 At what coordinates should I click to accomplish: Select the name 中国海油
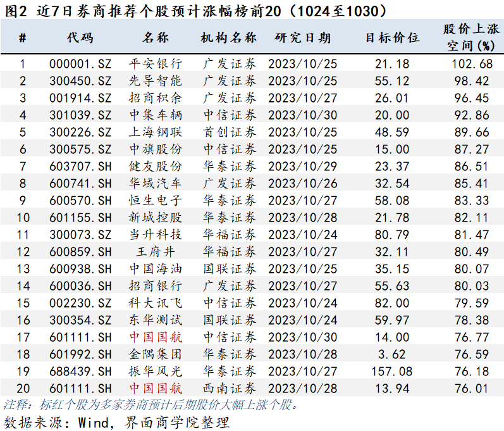[x=156, y=268]
